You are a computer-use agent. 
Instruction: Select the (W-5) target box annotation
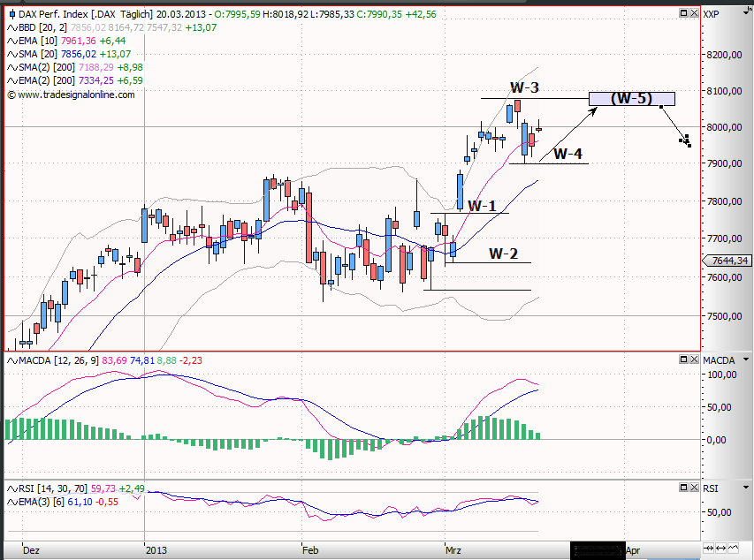631,99
